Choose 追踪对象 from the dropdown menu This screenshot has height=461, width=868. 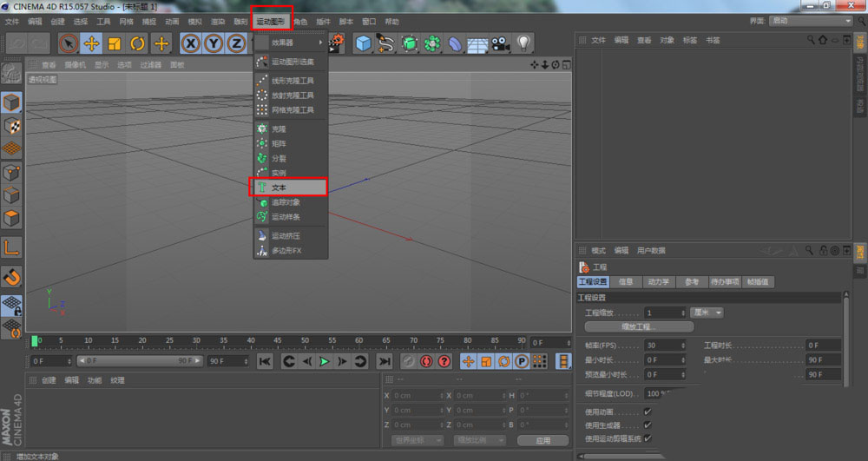(x=290, y=202)
